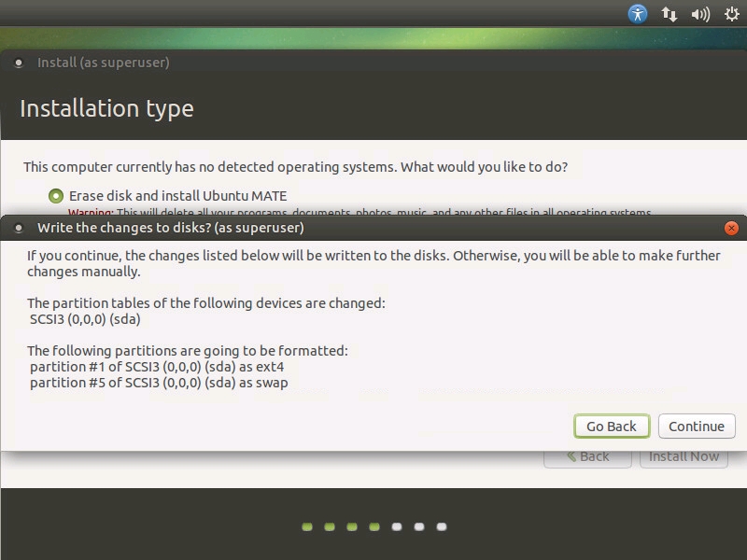The width and height of the screenshot is (747, 560).
Task: Confirm disk changes with the Continue button
Action: pyautogui.click(x=697, y=427)
